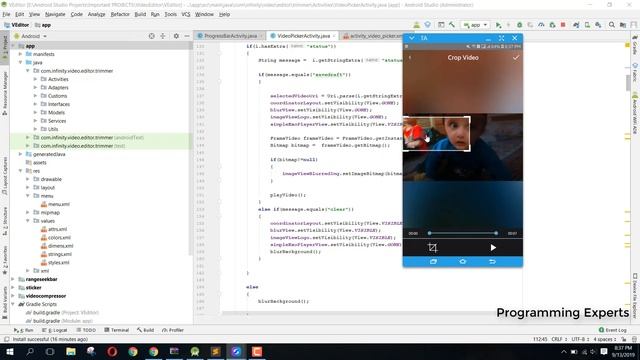The height and width of the screenshot is (360, 640).
Task: Hide the Project panel with the minus icon
Action: (x=187, y=36)
